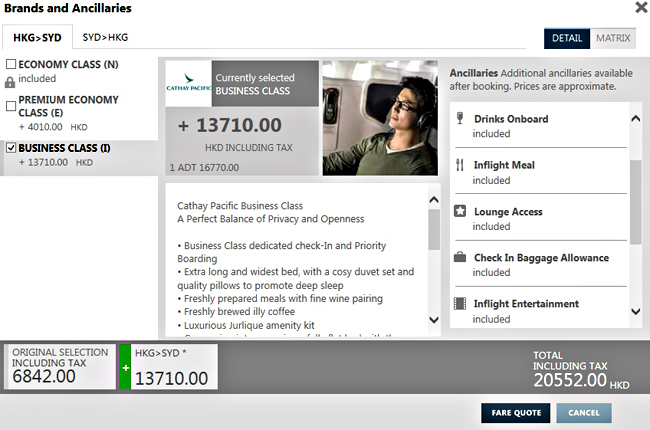
Task: Click the Check In Baggage suitcase icon
Action: tap(460, 257)
